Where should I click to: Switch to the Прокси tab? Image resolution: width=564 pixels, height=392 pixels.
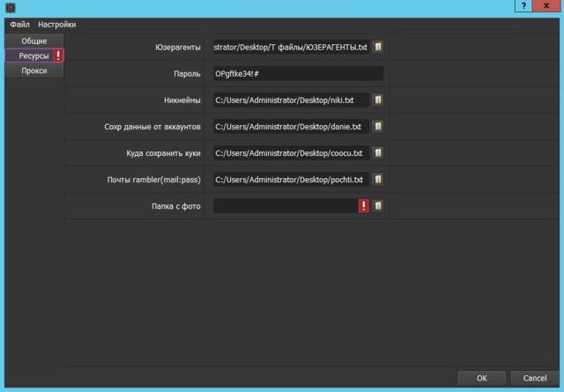(x=34, y=70)
